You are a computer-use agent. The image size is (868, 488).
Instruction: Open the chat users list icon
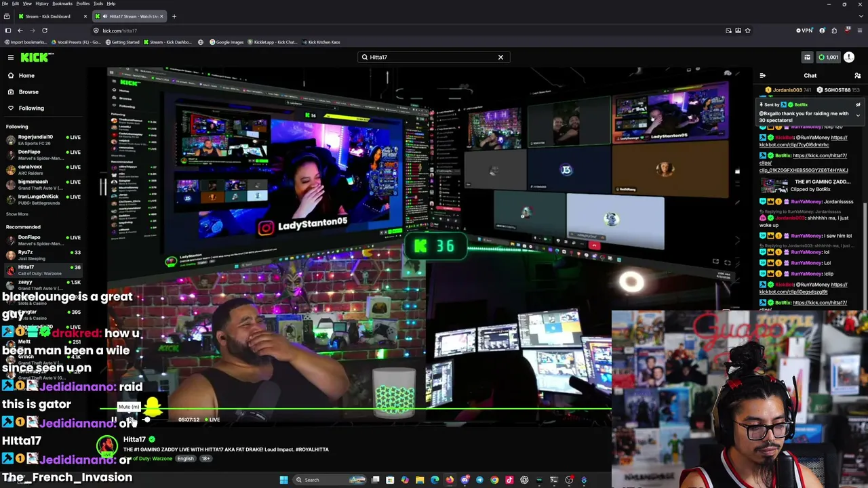click(x=857, y=76)
